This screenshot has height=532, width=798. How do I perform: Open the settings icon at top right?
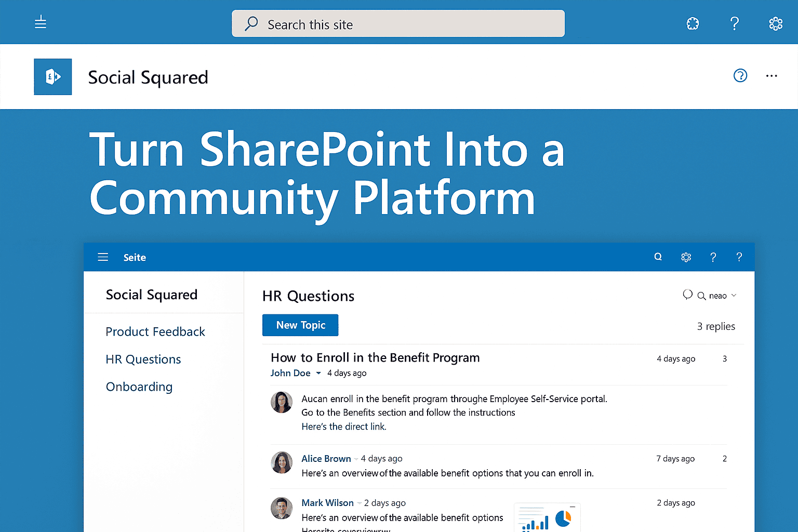click(776, 23)
